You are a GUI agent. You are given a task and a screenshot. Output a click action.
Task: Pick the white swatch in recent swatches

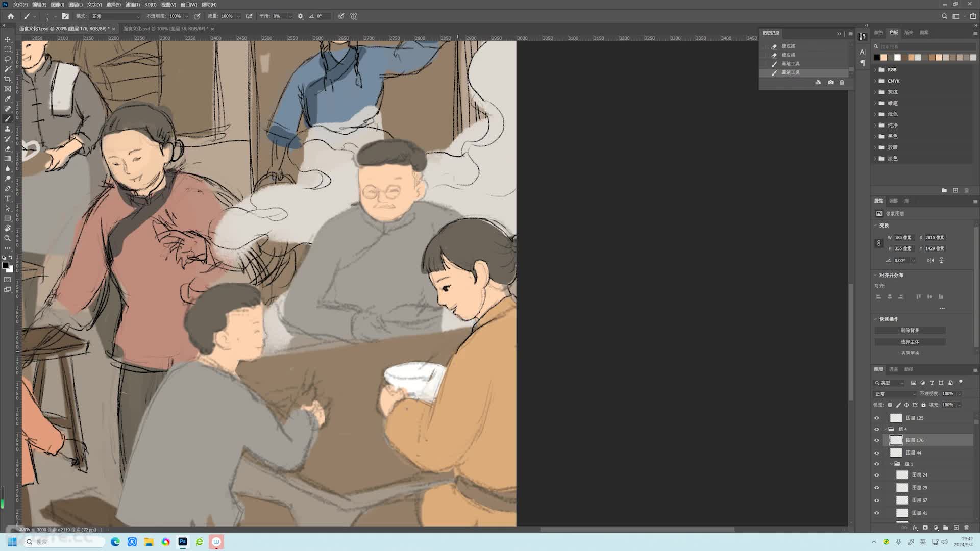(x=897, y=58)
